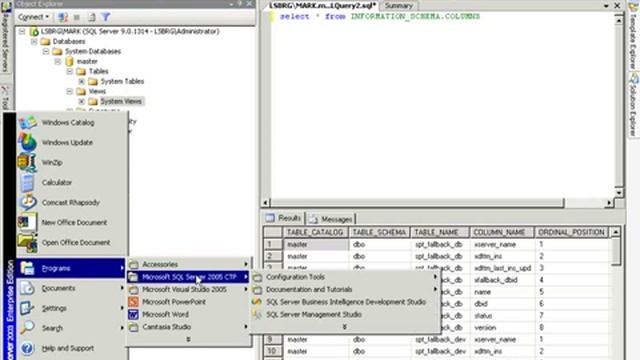
Task: Open the Connect dropdown in Object Explorer
Action: pyautogui.click(x=33, y=17)
